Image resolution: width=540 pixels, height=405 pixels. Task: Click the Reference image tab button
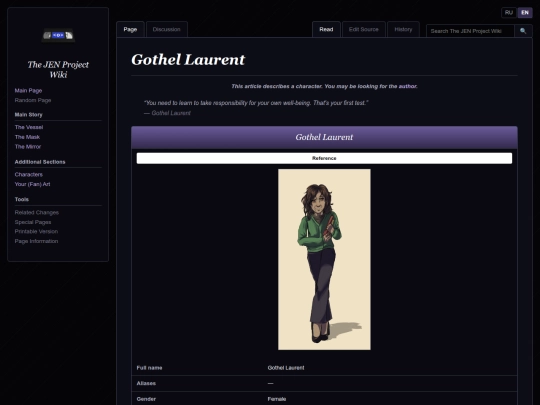[324, 158]
